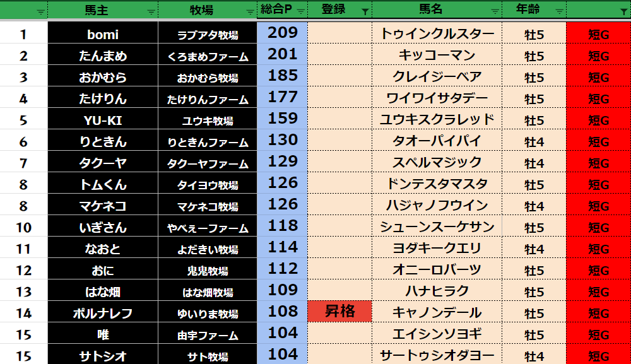
Task: Open the filter icon in 馬主 header
Action: [x=151, y=11]
